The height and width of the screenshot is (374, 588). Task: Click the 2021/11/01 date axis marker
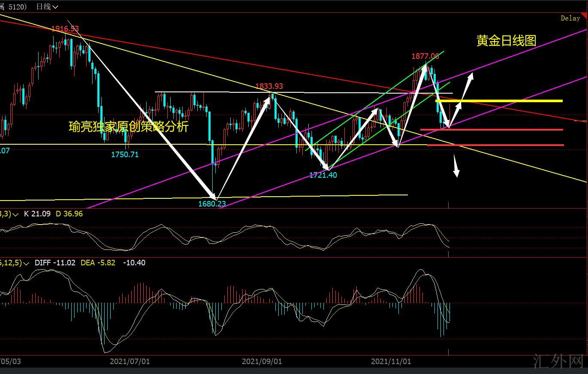pyautogui.click(x=391, y=362)
